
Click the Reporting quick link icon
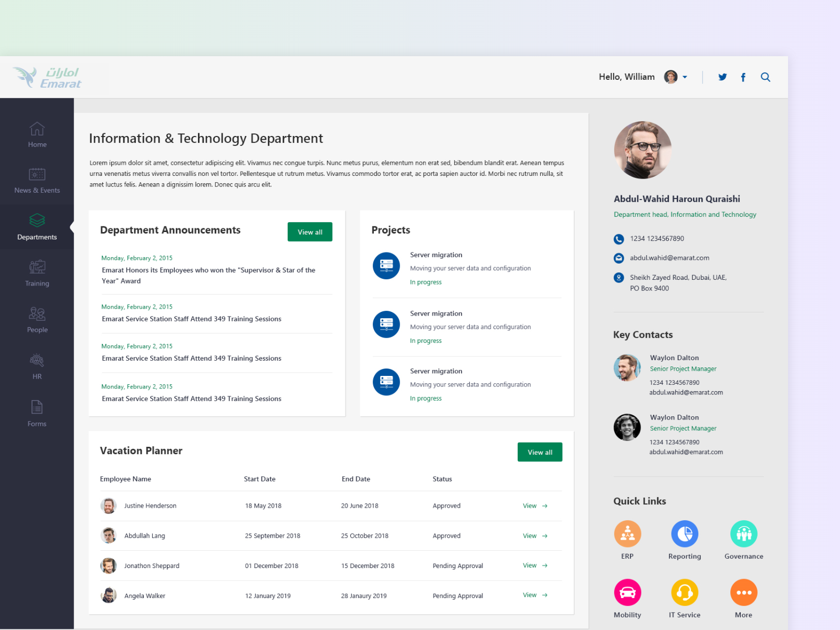click(685, 534)
